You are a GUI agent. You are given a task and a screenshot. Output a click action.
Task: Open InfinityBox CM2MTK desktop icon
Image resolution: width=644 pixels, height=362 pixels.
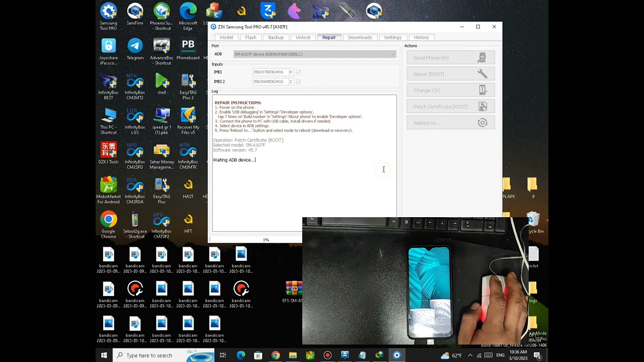click(x=188, y=155)
